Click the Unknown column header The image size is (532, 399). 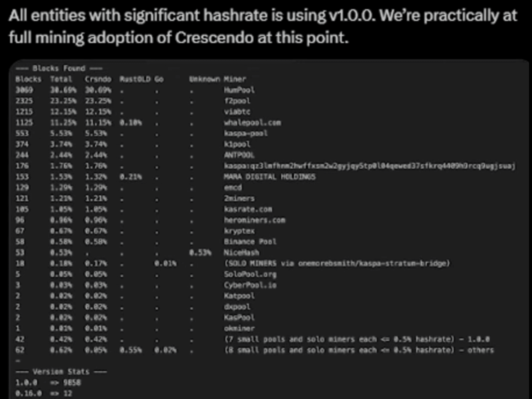tap(204, 79)
